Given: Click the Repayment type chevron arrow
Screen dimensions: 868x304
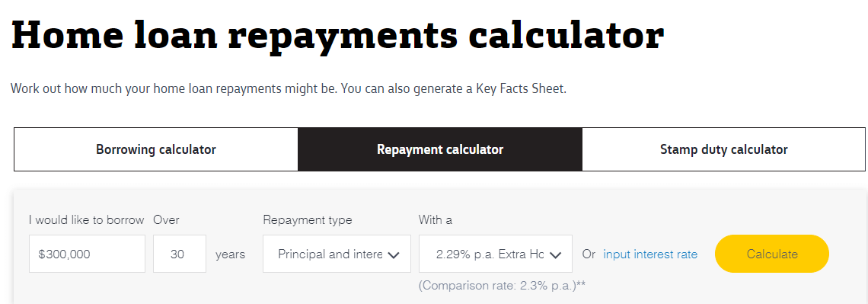Looking at the screenshot, I should (394, 254).
